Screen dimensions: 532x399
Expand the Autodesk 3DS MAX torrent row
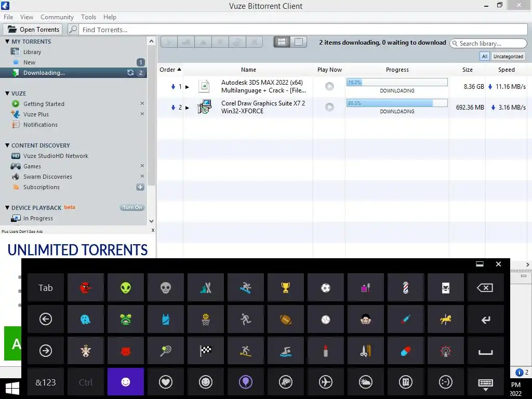[187, 87]
